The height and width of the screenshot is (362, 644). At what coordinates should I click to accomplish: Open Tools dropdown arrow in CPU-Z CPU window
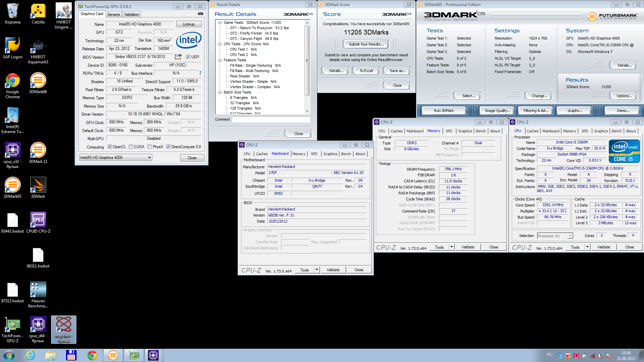[587, 247]
